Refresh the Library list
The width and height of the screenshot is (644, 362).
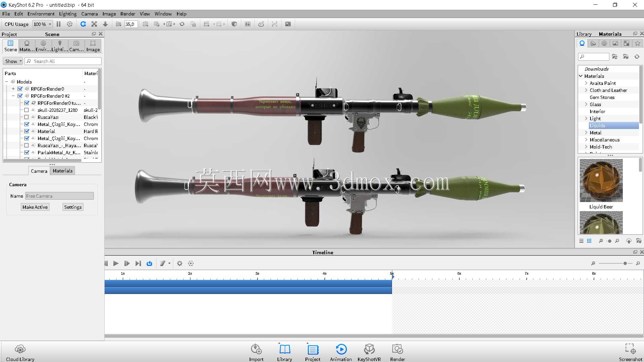point(637,57)
